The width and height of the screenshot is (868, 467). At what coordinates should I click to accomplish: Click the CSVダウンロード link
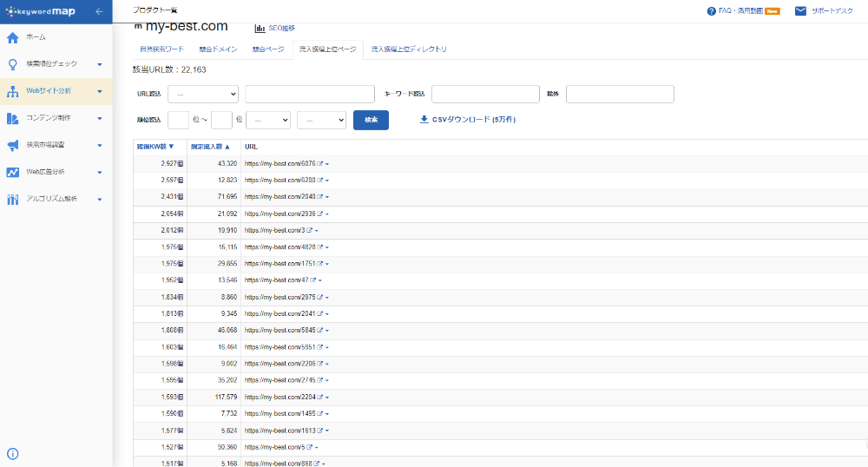467,120
